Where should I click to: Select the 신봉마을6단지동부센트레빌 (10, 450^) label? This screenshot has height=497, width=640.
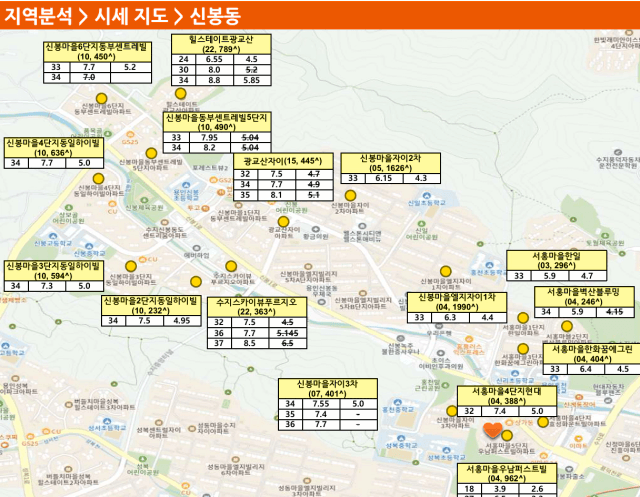(97, 52)
